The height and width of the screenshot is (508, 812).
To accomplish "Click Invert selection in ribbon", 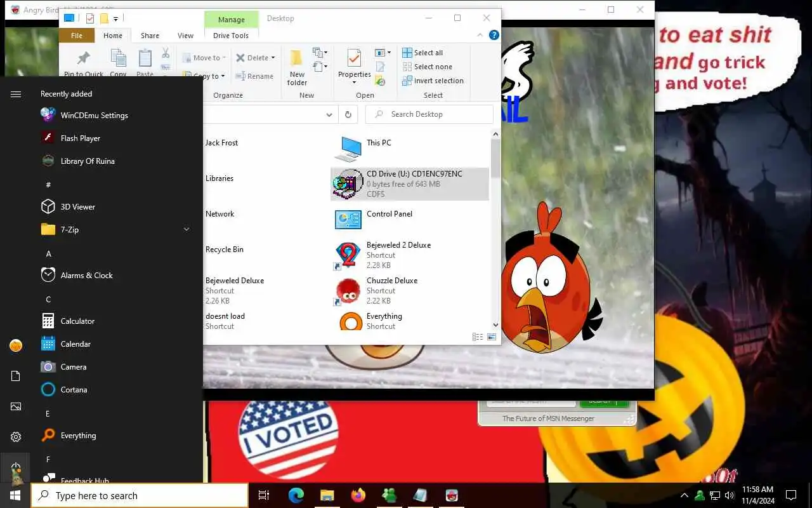I will [x=433, y=81].
